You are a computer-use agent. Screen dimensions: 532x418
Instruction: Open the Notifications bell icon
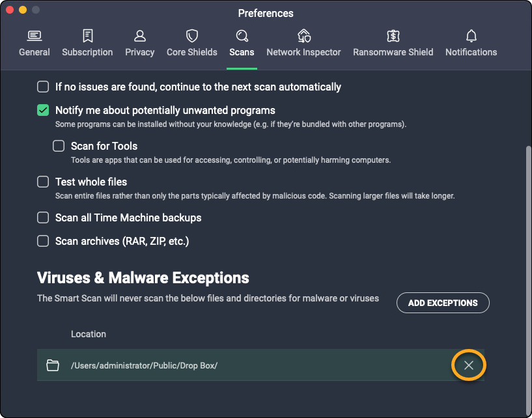[x=471, y=36]
